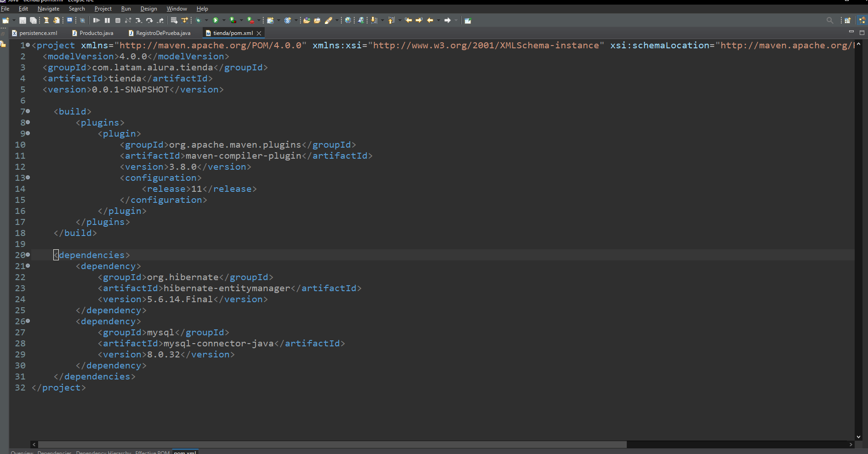
Task: Toggle the Use Step Filters icon
Action: point(185,20)
